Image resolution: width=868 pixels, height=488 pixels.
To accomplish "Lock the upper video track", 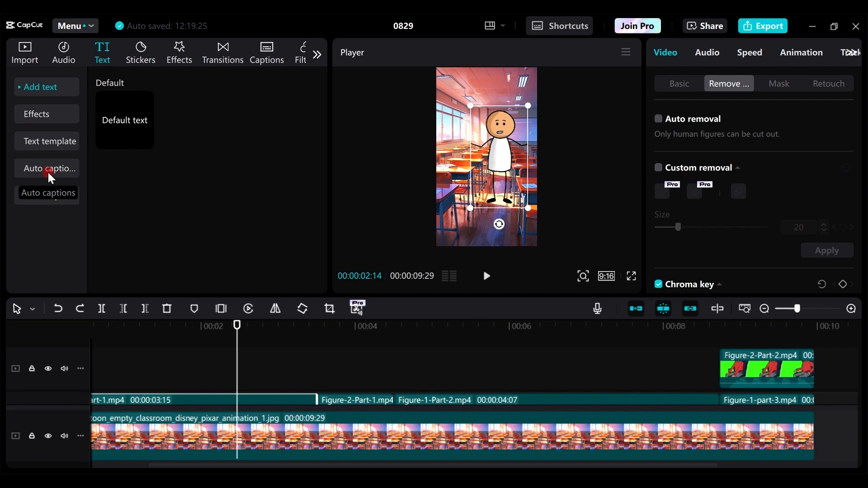I will [x=32, y=369].
